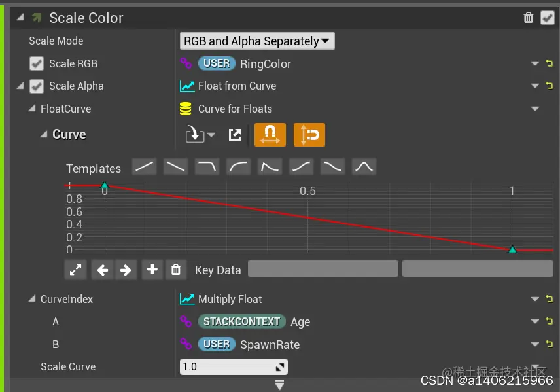The image size is (560, 392).
Task: Add a key with the plus icon
Action: pos(152,269)
